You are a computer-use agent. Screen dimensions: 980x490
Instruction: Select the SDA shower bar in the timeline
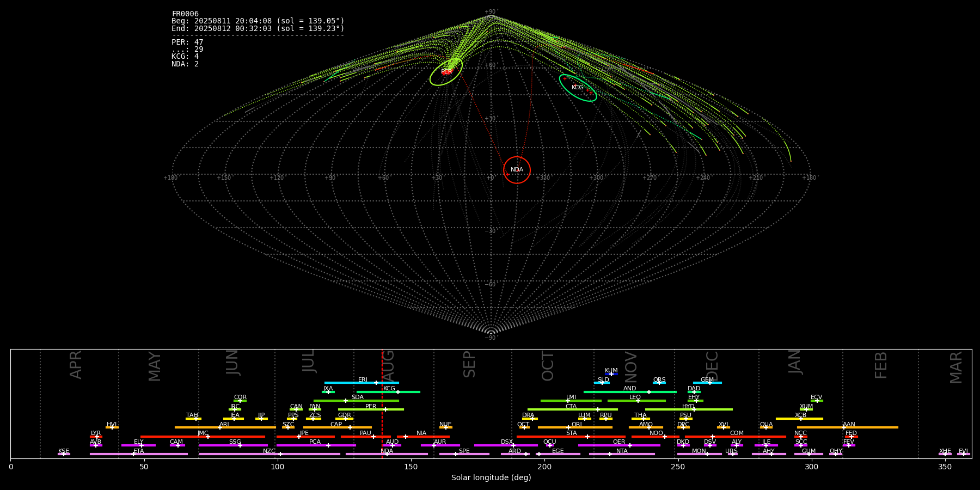tap(356, 401)
